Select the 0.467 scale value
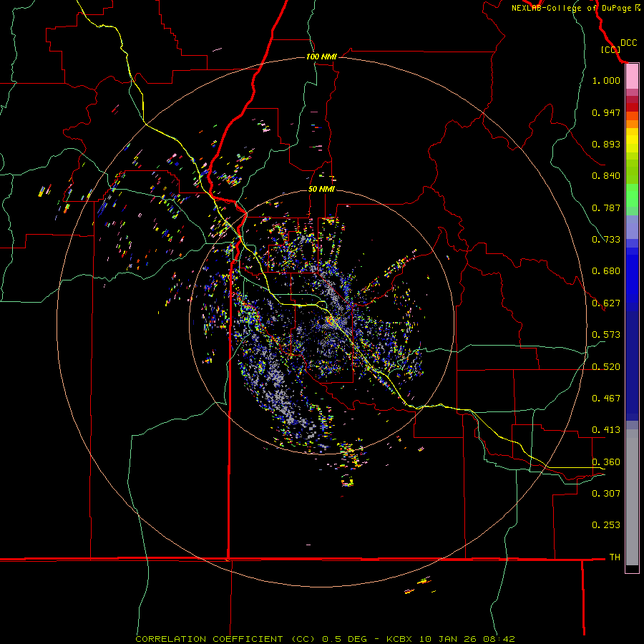644x644 pixels. [606, 399]
